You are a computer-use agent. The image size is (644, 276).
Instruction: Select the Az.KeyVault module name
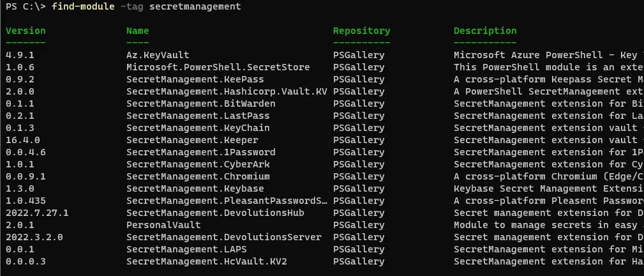(x=158, y=55)
